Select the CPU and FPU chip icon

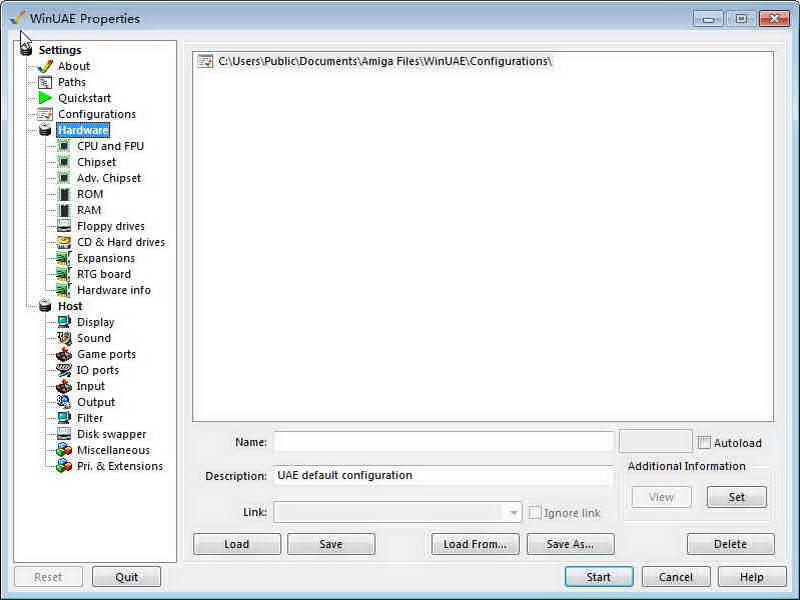pos(64,146)
